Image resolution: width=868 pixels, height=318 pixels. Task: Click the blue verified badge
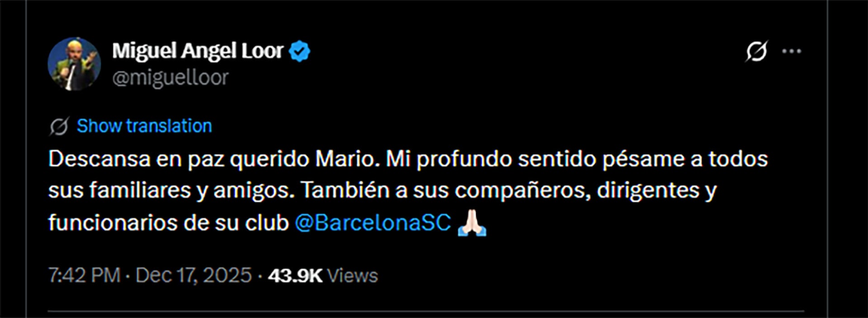(299, 51)
